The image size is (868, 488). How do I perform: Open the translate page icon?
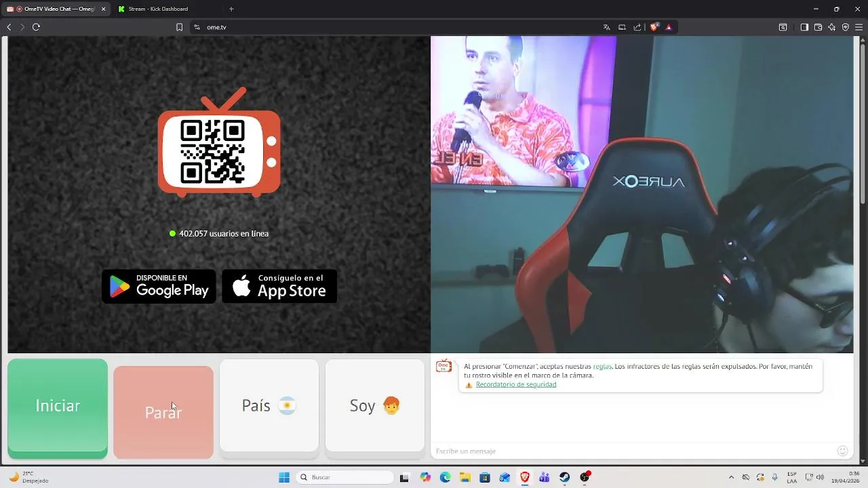(x=606, y=27)
